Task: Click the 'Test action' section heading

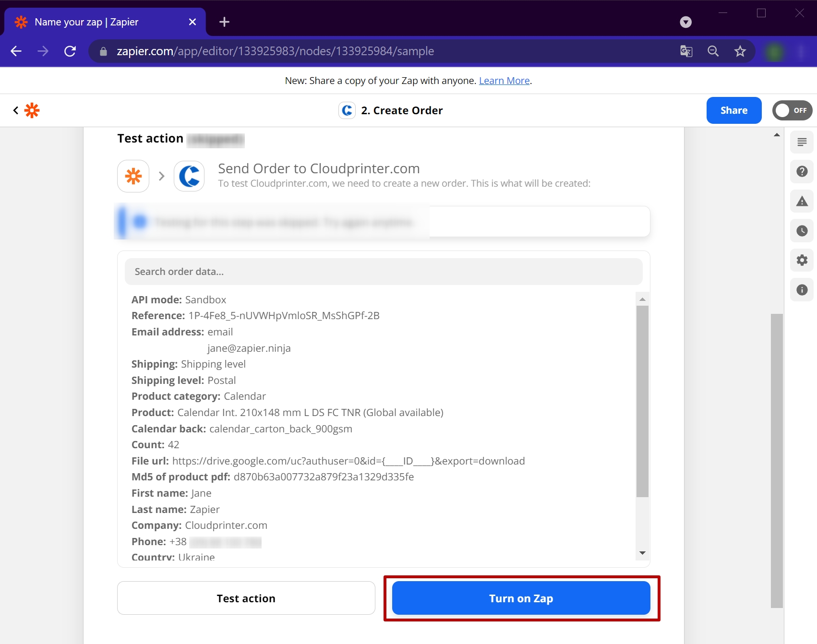Action: tap(150, 139)
